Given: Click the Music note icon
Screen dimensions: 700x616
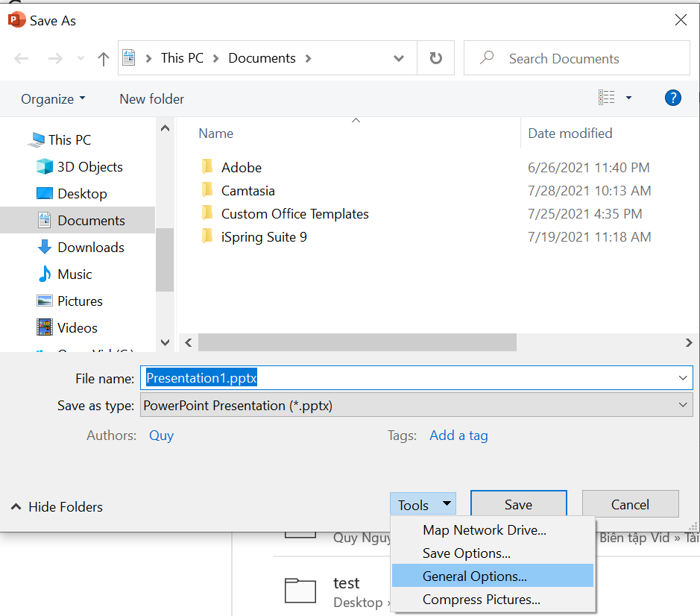Looking at the screenshot, I should (x=45, y=274).
